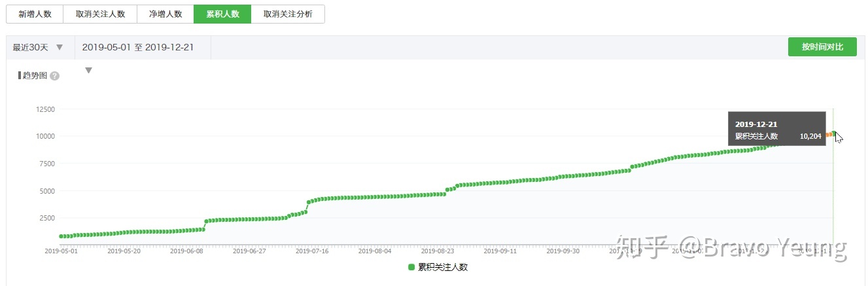868x286 pixels.
Task: Click the 2019-09-30 x-axis date label
Action: pos(563,251)
